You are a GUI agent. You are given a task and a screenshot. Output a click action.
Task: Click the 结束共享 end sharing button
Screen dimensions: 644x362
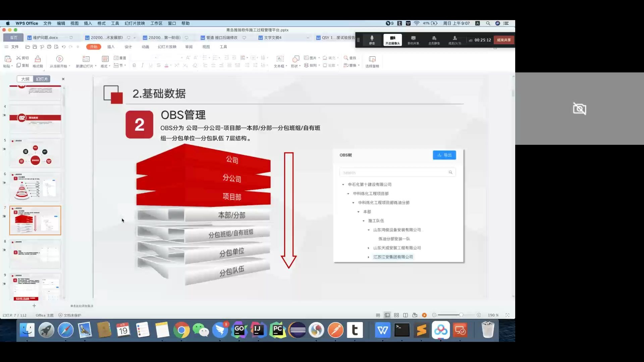(x=503, y=40)
